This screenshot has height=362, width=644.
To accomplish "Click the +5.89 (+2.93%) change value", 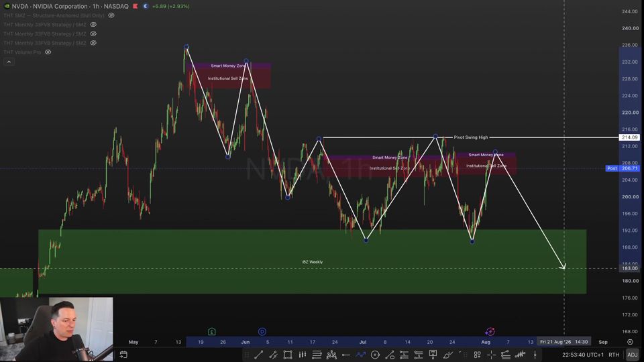I will 171,6.
